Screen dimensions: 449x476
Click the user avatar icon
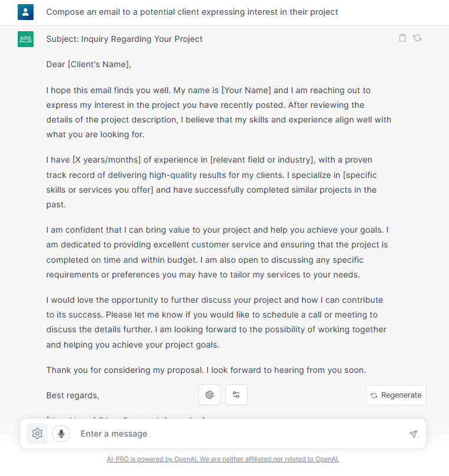click(x=25, y=12)
